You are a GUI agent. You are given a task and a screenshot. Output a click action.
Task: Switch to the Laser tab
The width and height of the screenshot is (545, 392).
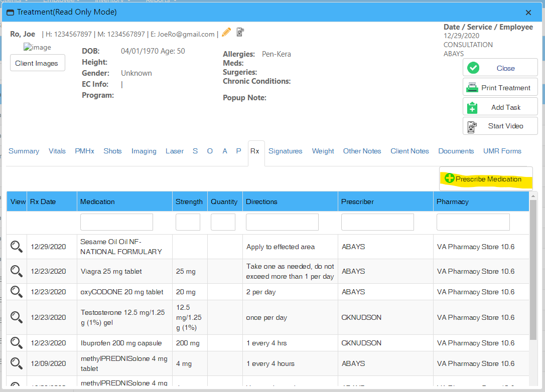[175, 151]
